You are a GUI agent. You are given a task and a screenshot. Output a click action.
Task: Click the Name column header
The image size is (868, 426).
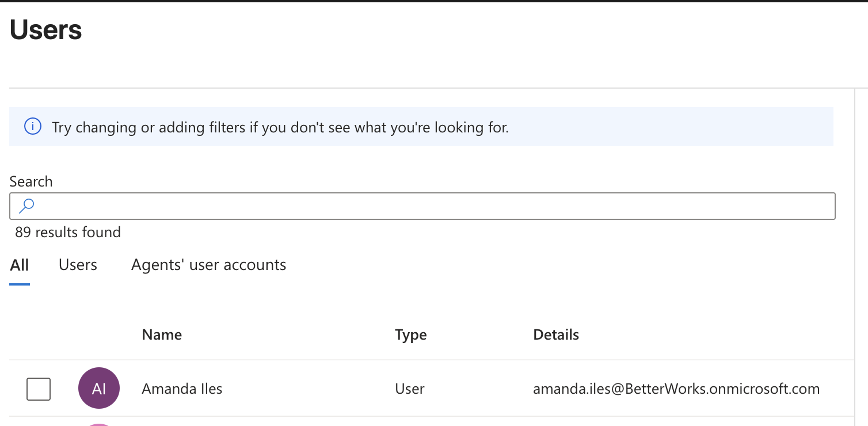pyautogui.click(x=162, y=334)
